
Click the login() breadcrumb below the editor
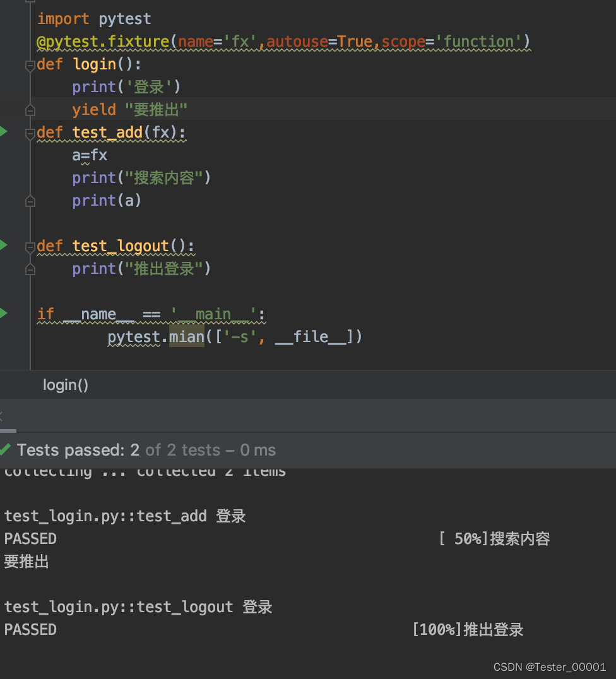pos(66,385)
